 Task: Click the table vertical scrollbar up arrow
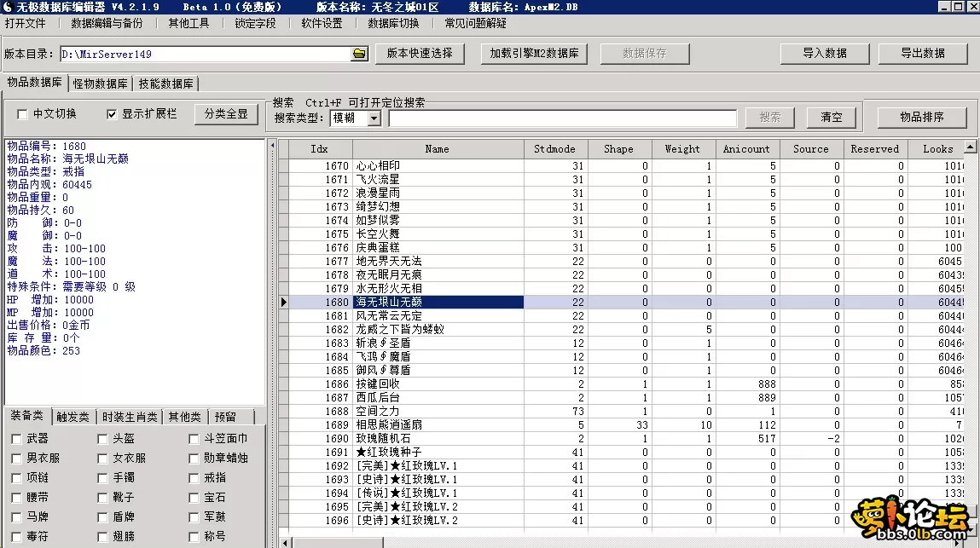(x=970, y=147)
